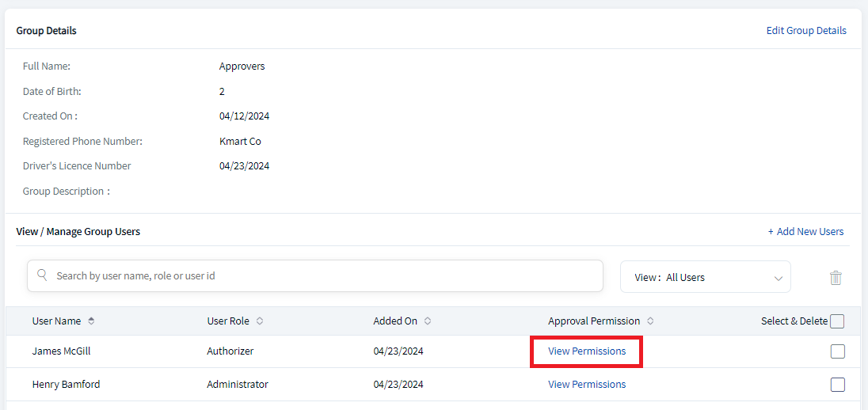The height and width of the screenshot is (410, 868).
Task: Sort by User Name column arrows
Action: point(91,321)
